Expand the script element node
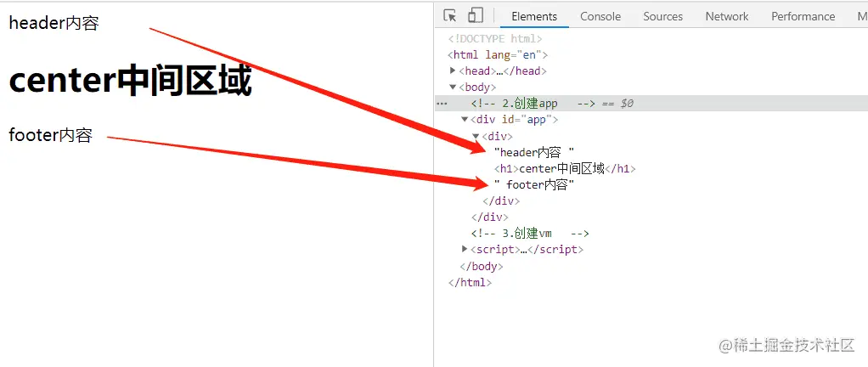Image resolution: width=868 pixels, height=367 pixels. [465, 250]
